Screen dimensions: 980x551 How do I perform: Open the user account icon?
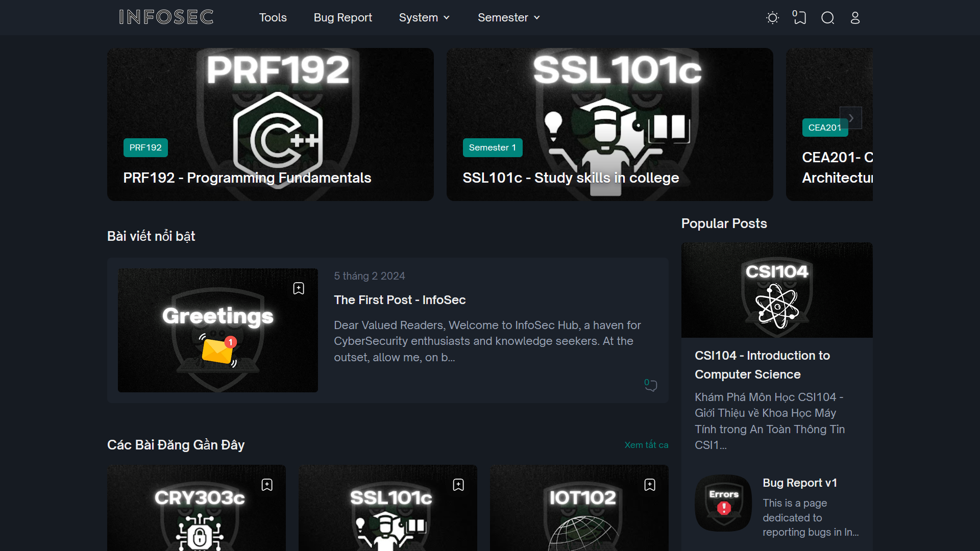[x=855, y=18]
